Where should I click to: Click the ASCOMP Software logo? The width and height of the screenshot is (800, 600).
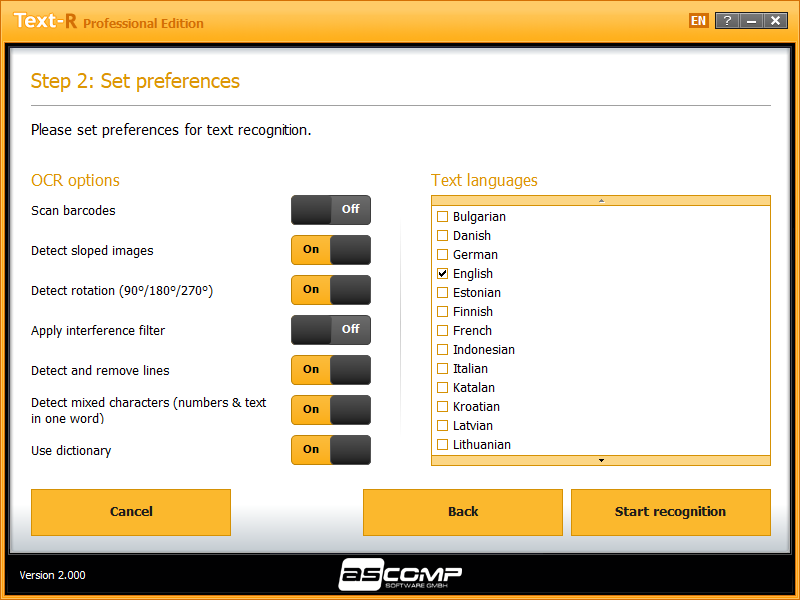(400, 574)
